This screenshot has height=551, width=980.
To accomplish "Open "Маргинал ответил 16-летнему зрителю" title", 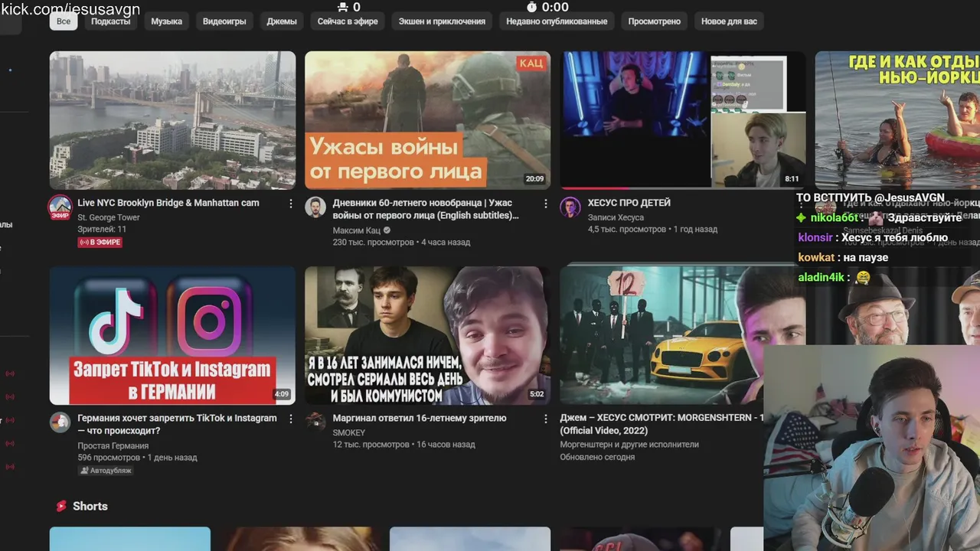I will click(420, 418).
